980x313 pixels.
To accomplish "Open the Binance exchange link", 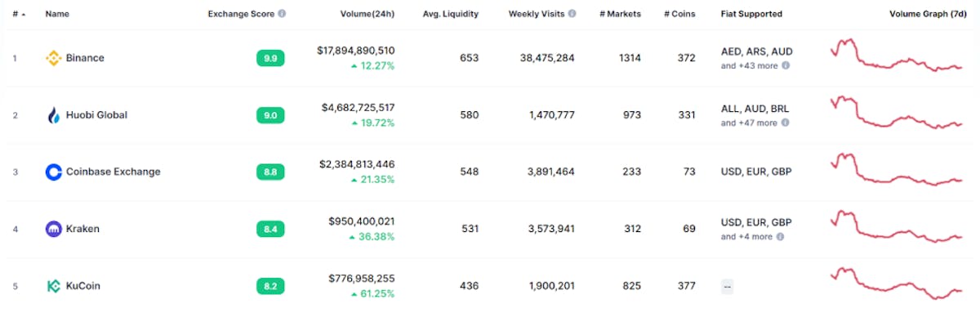I will [x=85, y=58].
